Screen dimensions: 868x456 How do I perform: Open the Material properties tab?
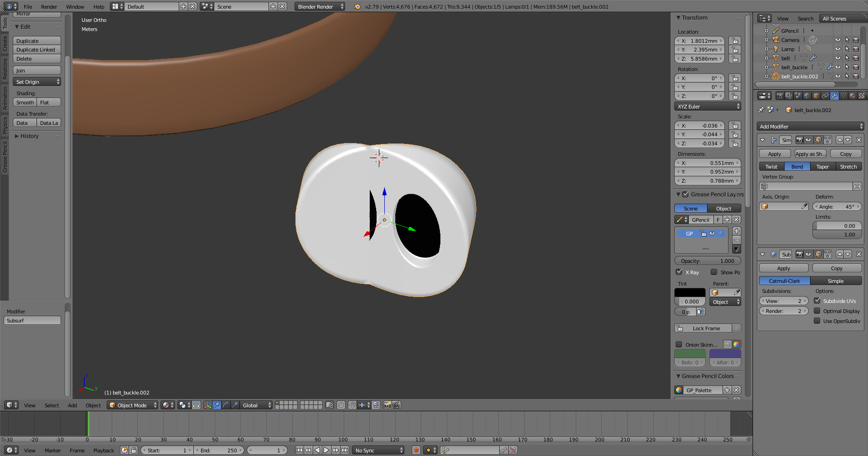pyautogui.click(x=852, y=96)
